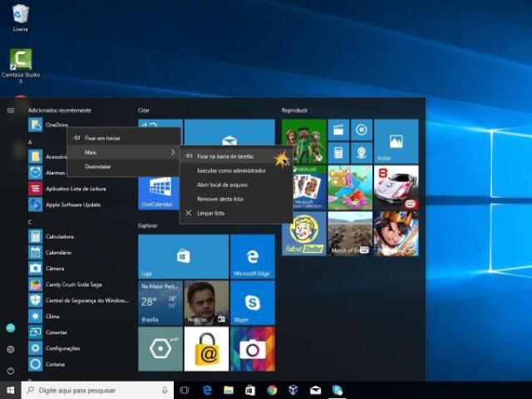This screenshot has height=399, width=532.
Task: Open the Clima weather app entry
Action: point(44,316)
